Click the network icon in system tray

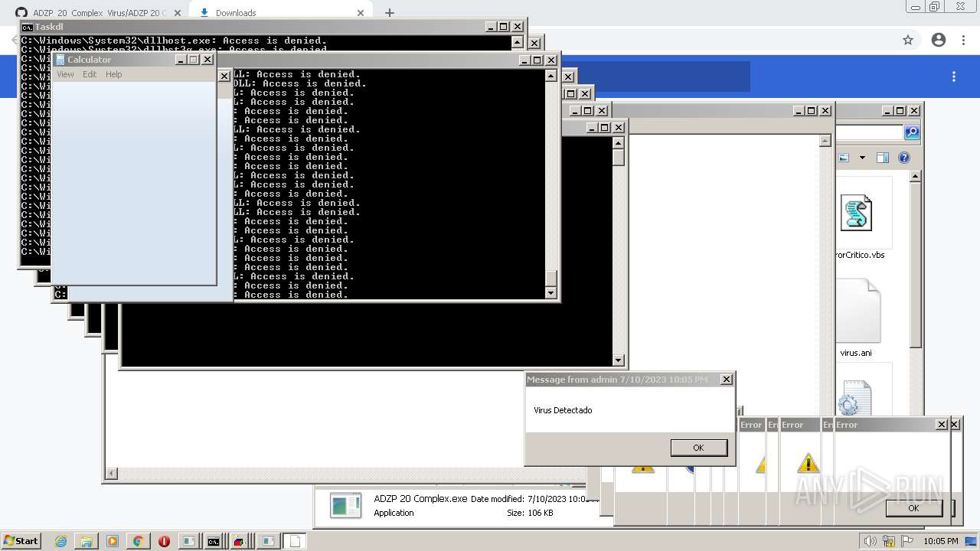(x=889, y=541)
